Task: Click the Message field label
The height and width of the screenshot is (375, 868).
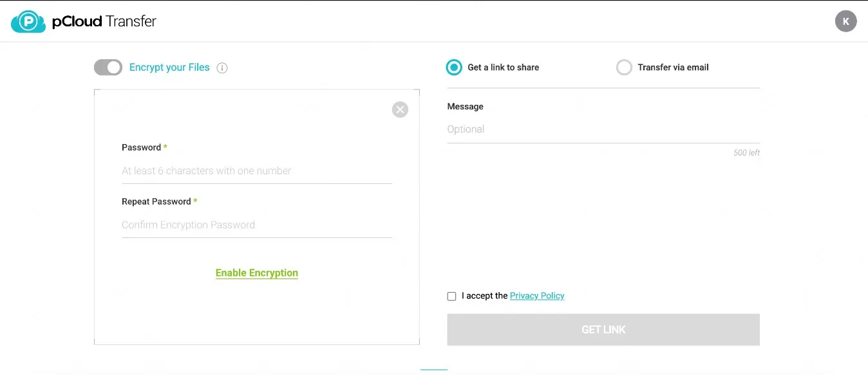Action: 465,107
